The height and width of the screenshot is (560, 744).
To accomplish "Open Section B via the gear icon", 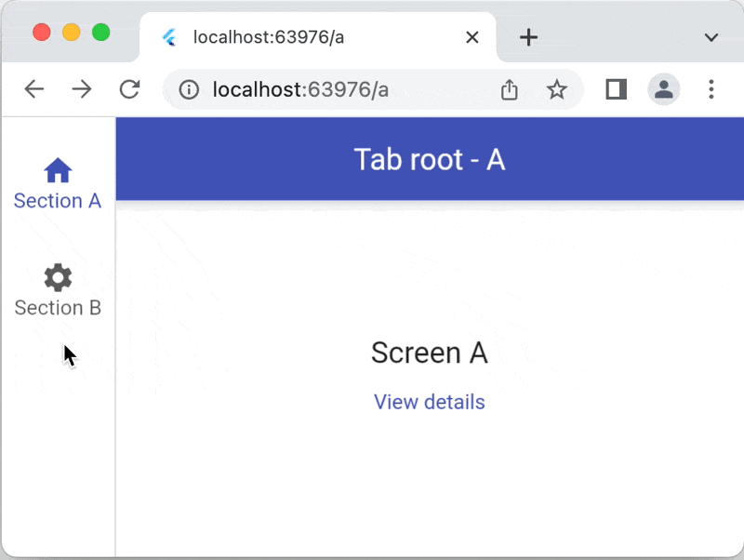I will [x=58, y=277].
